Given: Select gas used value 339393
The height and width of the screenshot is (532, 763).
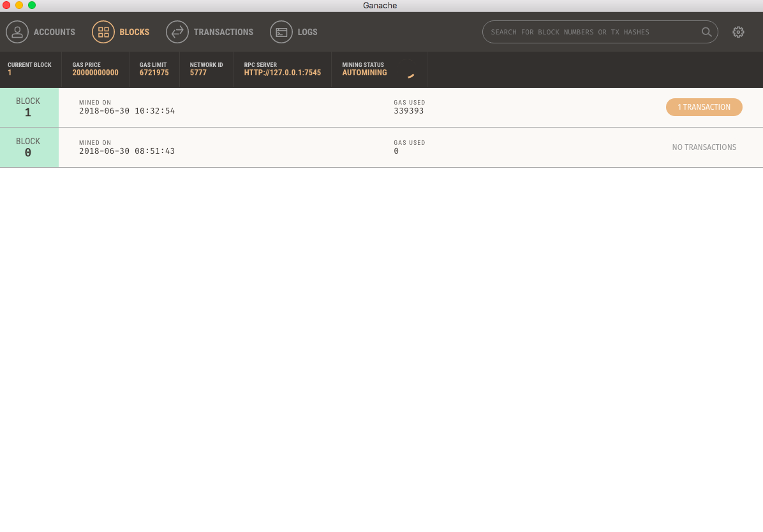Looking at the screenshot, I should (409, 111).
